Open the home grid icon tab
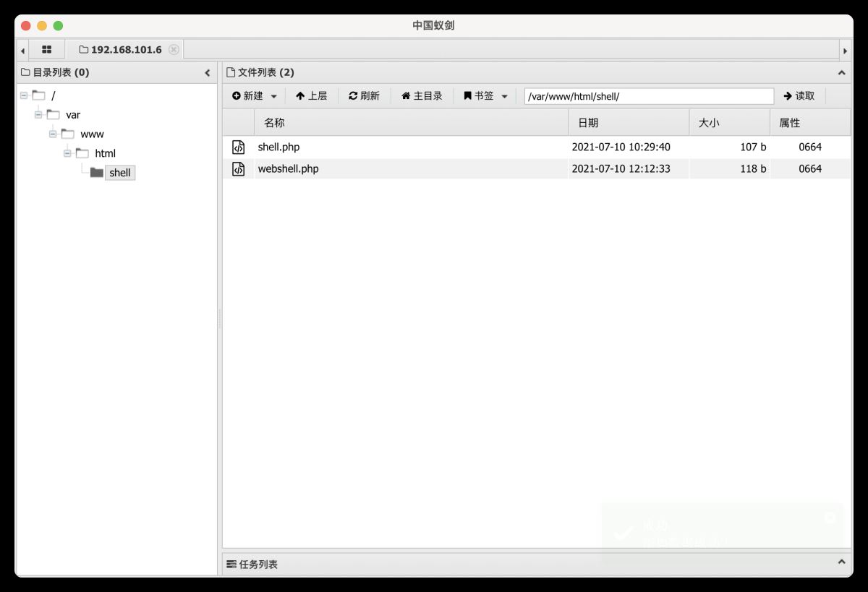868x592 pixels. 46,50
